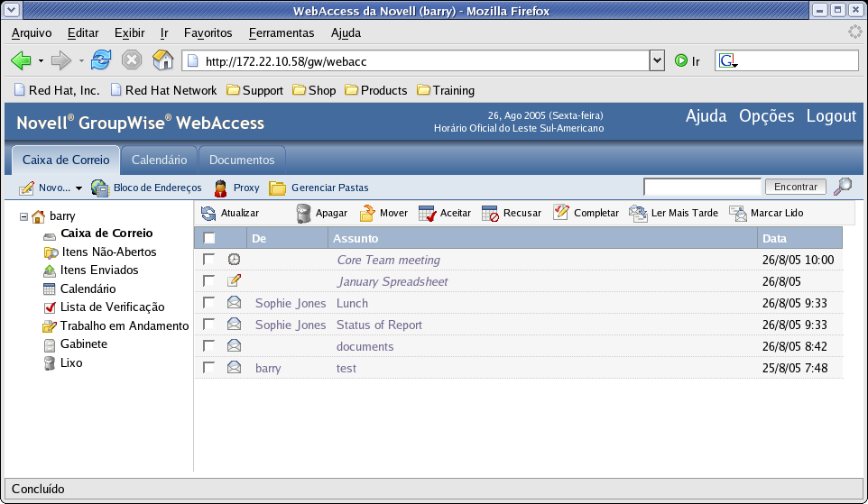
Task: Click Firefox back arrow button
Action: click(21, 60)
